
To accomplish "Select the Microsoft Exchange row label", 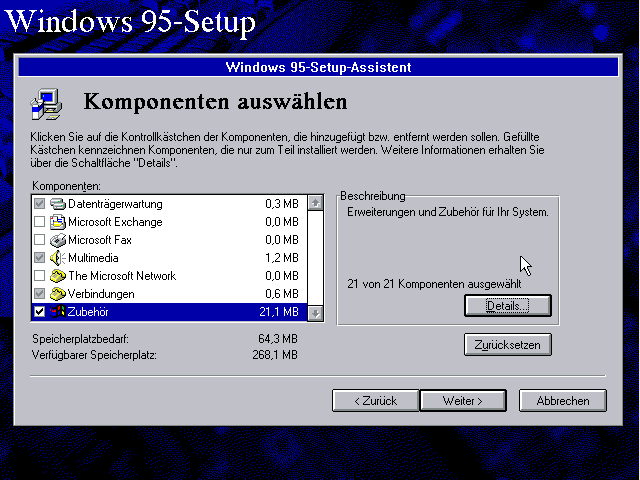I will (x=115, y=222).
